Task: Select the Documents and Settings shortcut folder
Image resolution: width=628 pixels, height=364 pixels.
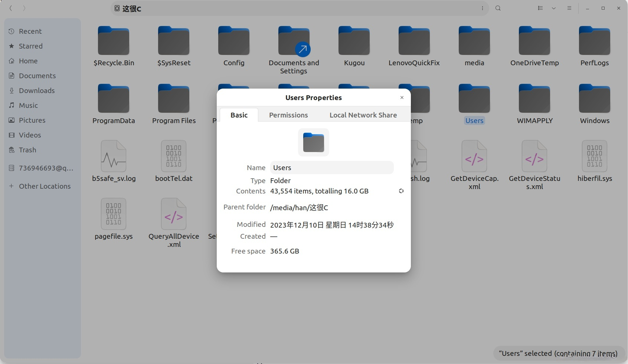Action: point(294,42)
